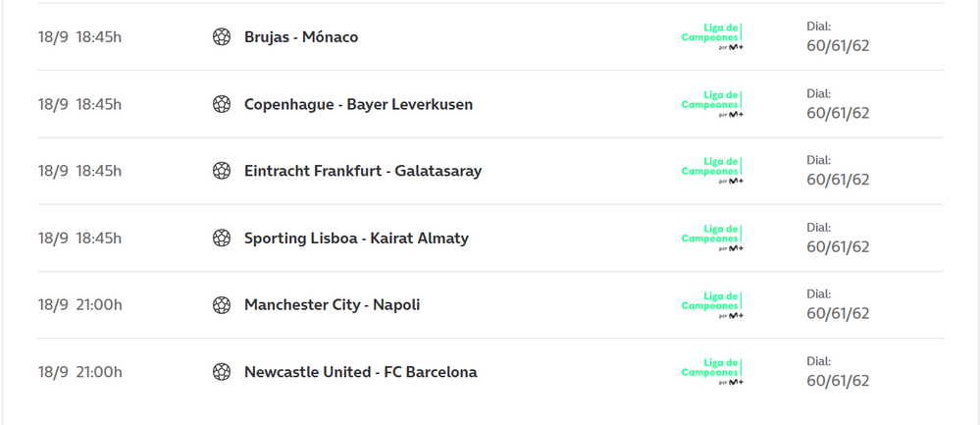The width and height of the screenshot is (980, 425).
Task: Click dial 60/61/62 in the Copenhague row
Action: (x=838, y=113)
